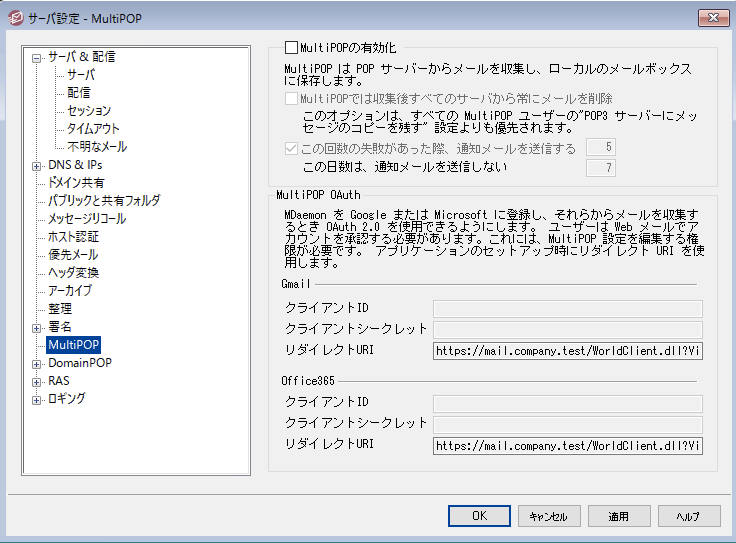The height and width of the screenshot is (543, 736).
Task: Close the server settings dialog
Action: tap(711, 17)
